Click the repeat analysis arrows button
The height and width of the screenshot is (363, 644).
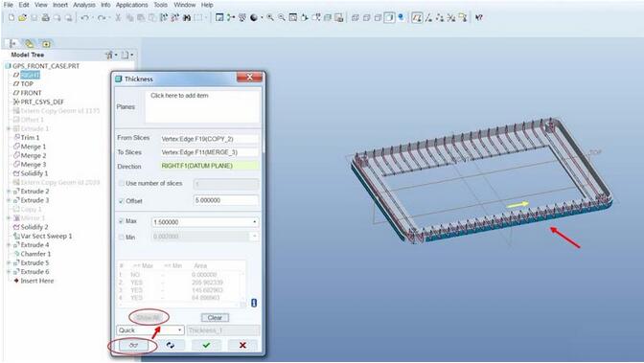pos(170,346)
